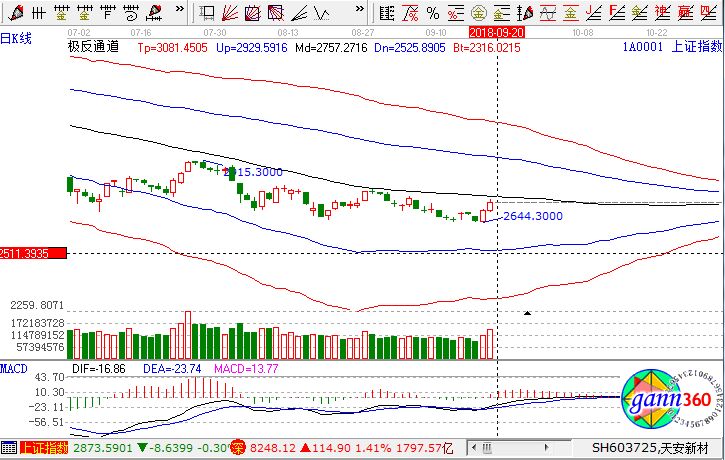Viewport: 725px width, 460px height.
Task: Click the red 2511.3935 price label
Action: point(33,255)
